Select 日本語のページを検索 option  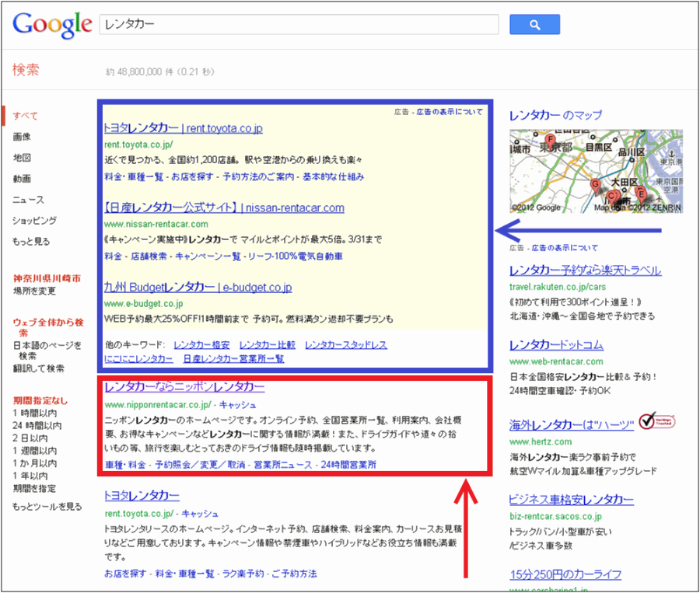point(47,351)
